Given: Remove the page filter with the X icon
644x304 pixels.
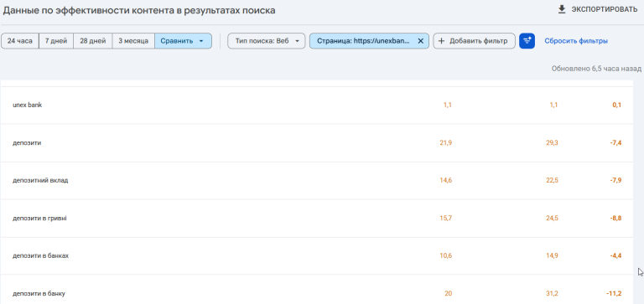Looking at the screenshot, I should tap(420, 41).
